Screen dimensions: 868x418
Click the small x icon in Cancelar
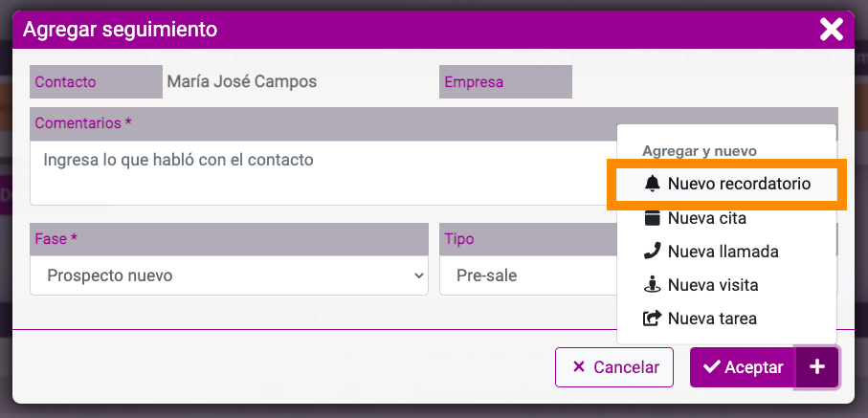click(579, 366)
